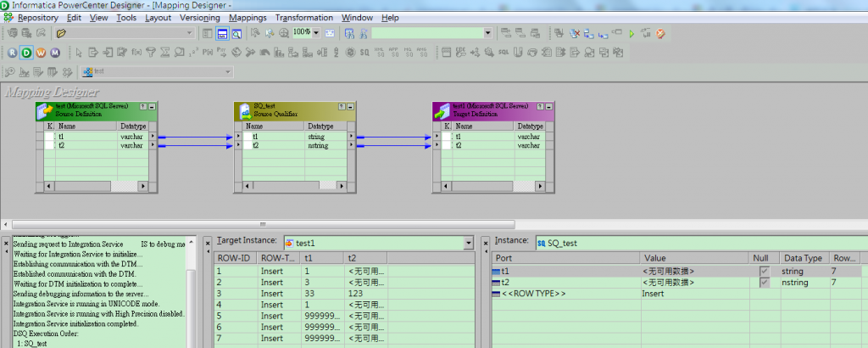This screenshot has width=868, height=348.
Task: Toggle Null checkbox for t1 port
Action: [x=765, y=272]
